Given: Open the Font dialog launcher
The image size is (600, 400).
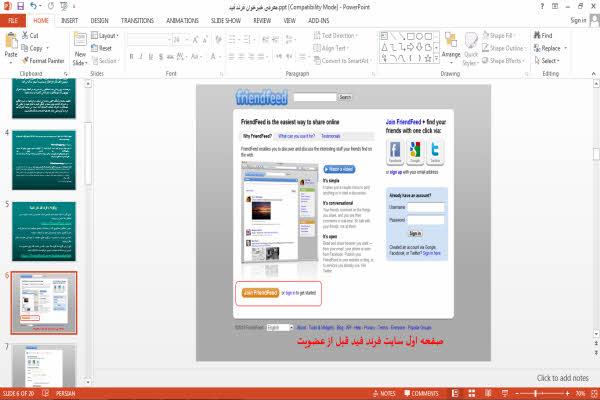Looking at the screenshot, I should pos(221,74).
